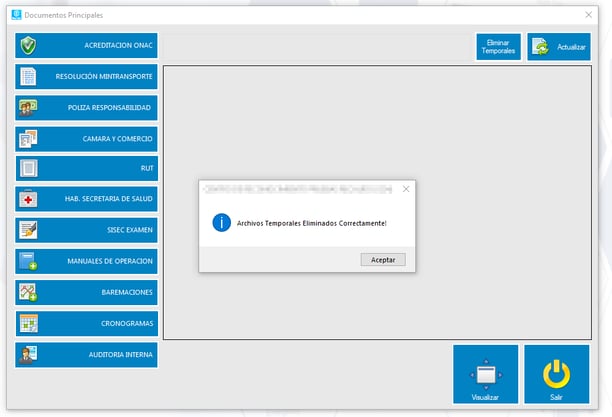Select the SISEC EXAMEN pencil icon
The width and height of the screenshot is (612, 417).
[x=28, y=230]
